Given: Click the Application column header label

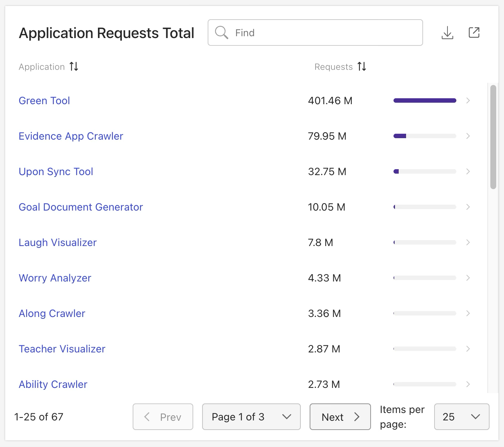Looking at the screenshot, I should [x=42, y=67].
